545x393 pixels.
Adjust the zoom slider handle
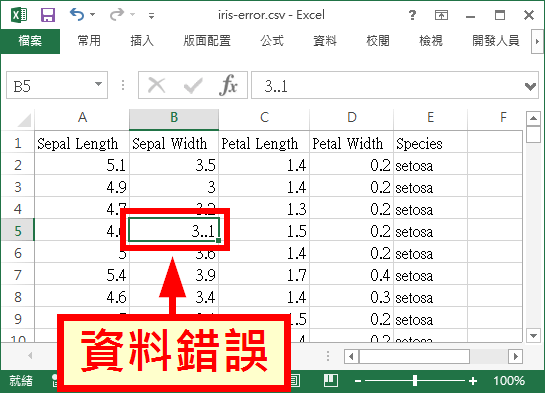pyautogui.click(x=415, y=381)
